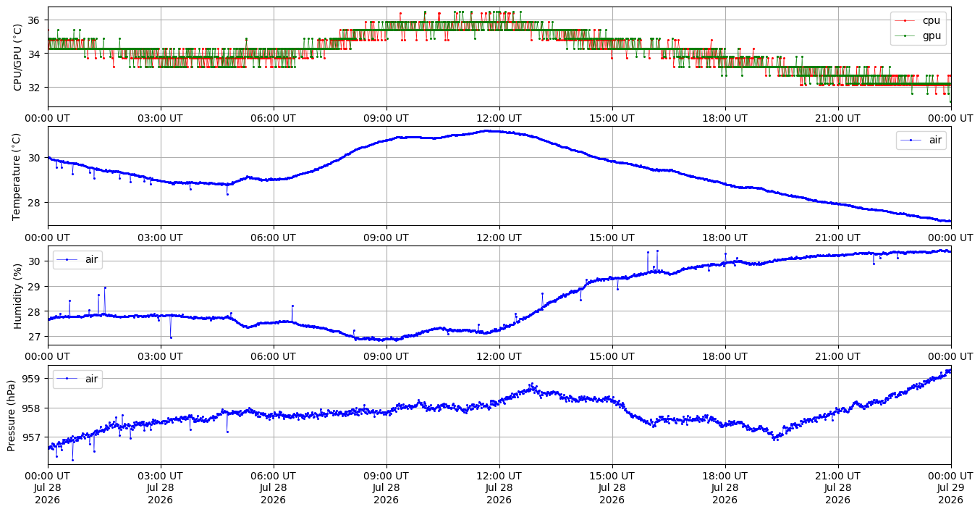
Task: Click the cpu legend entry in top chart
Action: (929, 20)
